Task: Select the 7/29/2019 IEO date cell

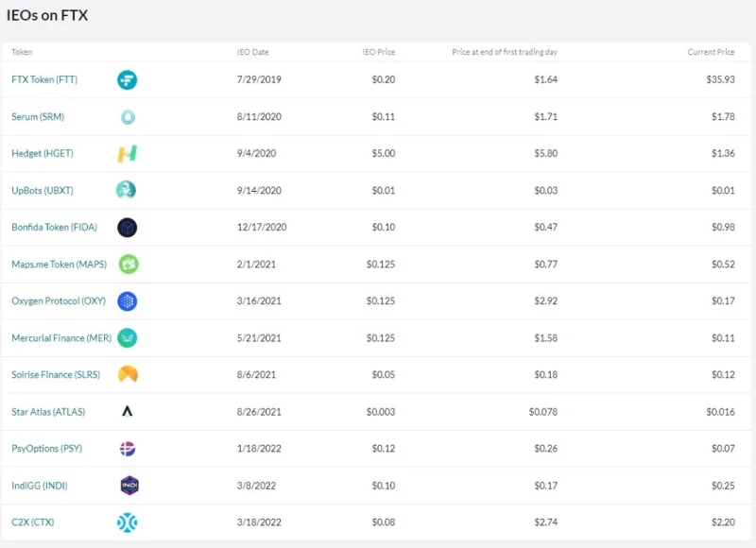Action: (259, 79)
